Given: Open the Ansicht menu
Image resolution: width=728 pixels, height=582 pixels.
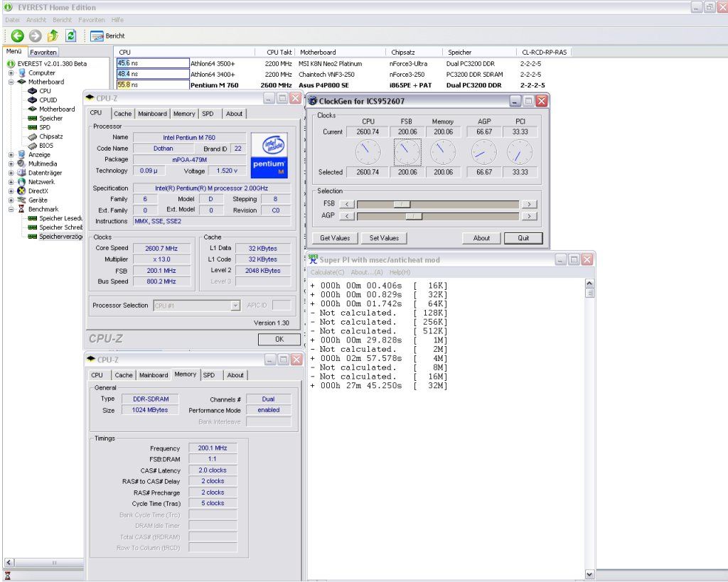Looking at the screenshot, I should click(36, 20).
